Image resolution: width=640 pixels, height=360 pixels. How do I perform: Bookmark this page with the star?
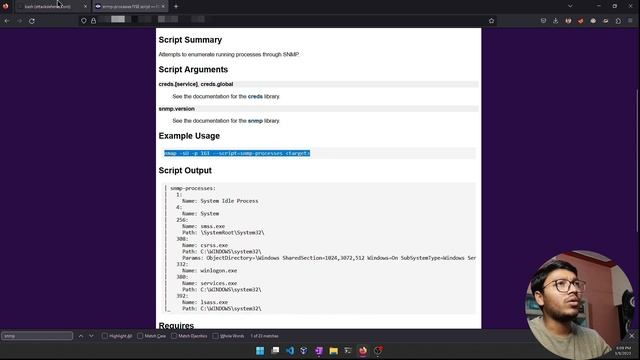tap(491, 21)
